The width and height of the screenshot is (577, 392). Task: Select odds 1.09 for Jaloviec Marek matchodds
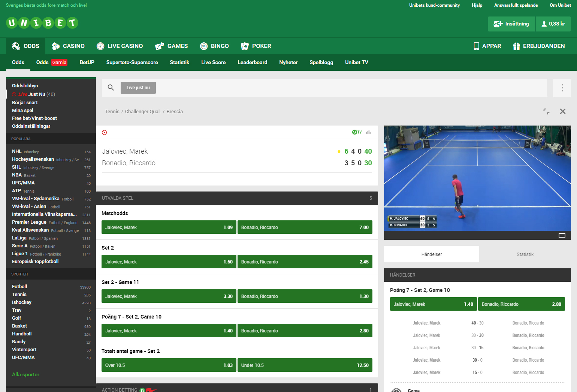coord(169,227)
